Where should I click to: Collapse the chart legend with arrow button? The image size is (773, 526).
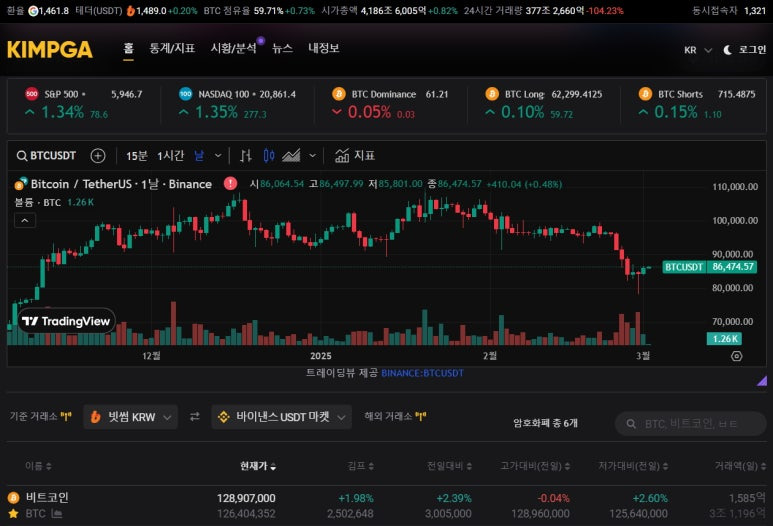coord(25,220)
